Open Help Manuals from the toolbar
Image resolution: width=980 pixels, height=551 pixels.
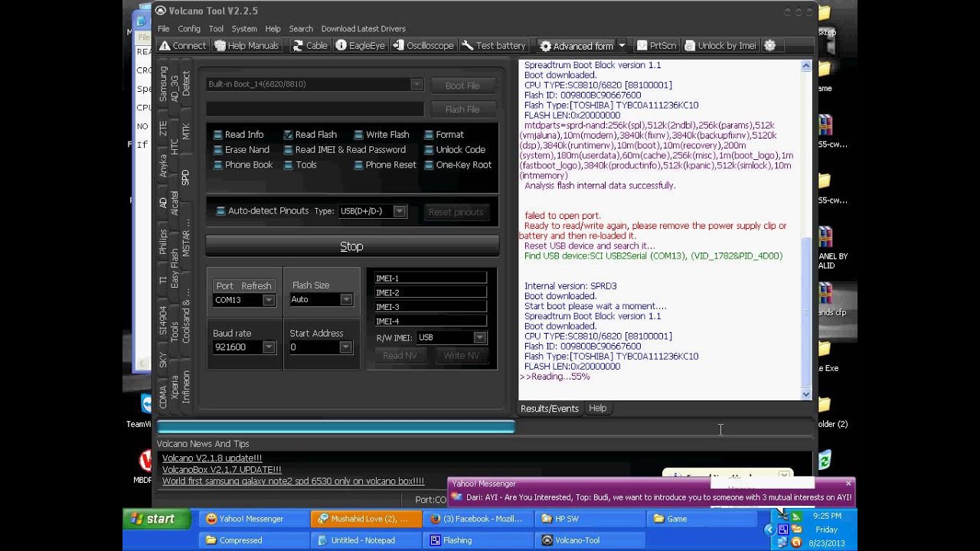pos(247,46)
